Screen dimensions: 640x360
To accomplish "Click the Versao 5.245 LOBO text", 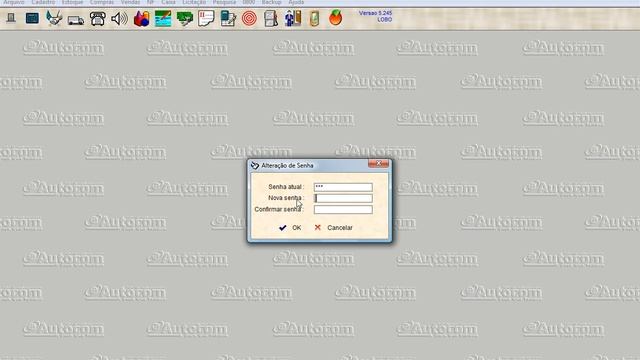I will coord(375,16).
